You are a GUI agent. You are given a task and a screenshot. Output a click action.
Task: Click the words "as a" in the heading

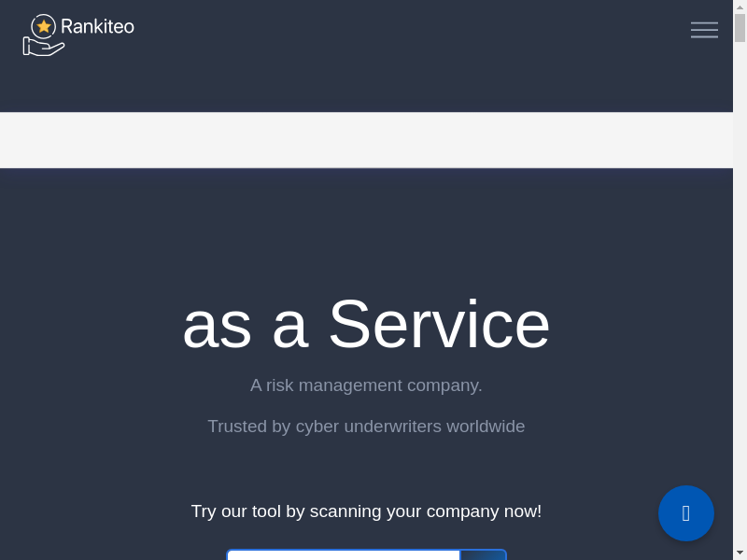[x=245, y=324]
